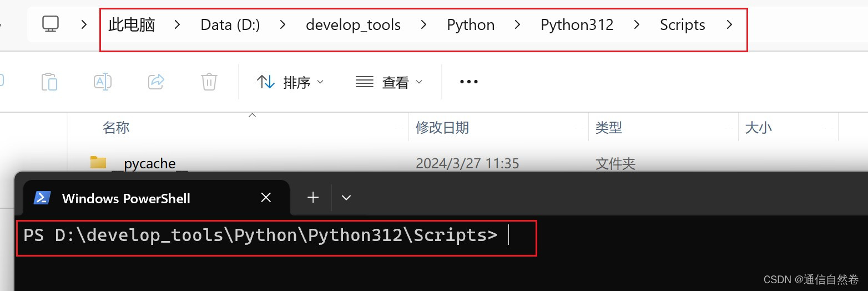This screenshot has width=868, height=291.
Task: Expand chevron after the PC monitor icon
Action: click(84, 24)
